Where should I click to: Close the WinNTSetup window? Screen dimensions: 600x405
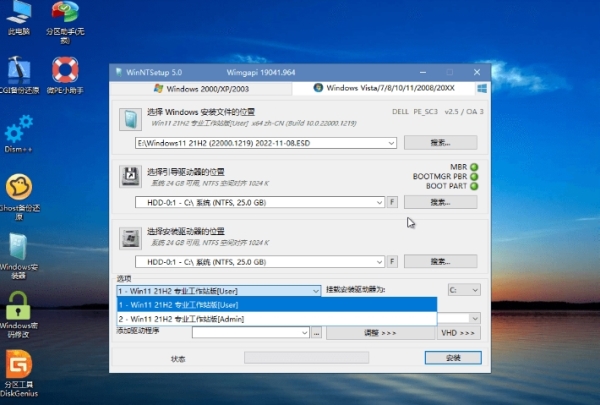477,72
